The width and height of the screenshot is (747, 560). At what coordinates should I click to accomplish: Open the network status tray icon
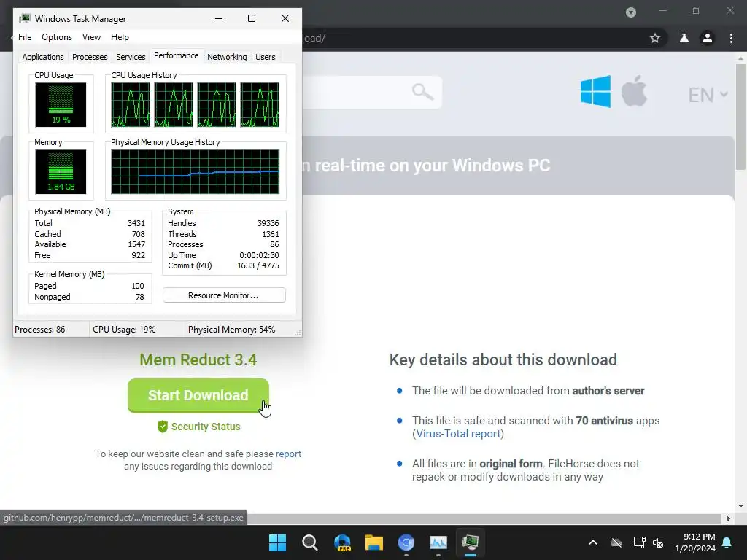[x=639, y=542]
